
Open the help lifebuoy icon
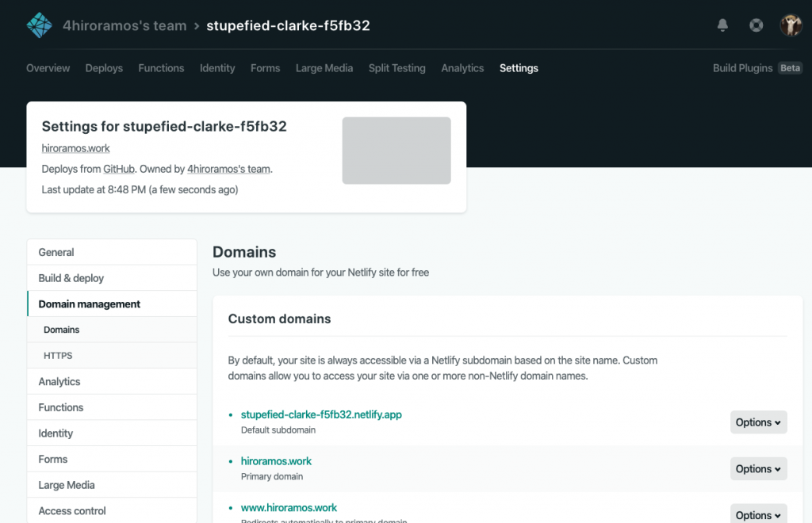[756, 25]
